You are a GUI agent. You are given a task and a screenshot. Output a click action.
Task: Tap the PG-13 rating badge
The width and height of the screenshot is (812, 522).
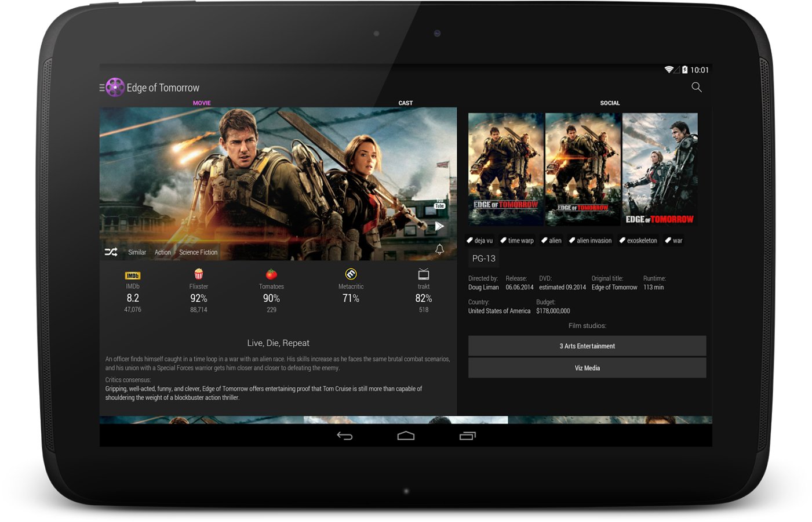coord(484,259)
